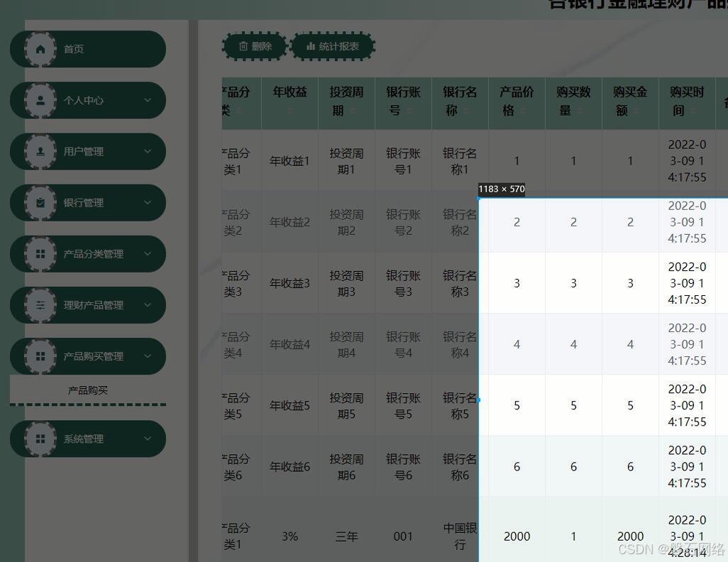The width and height of the screenshot is (728, 562).
Task: Click the cell 投资周期4
Action: point(346,345)
